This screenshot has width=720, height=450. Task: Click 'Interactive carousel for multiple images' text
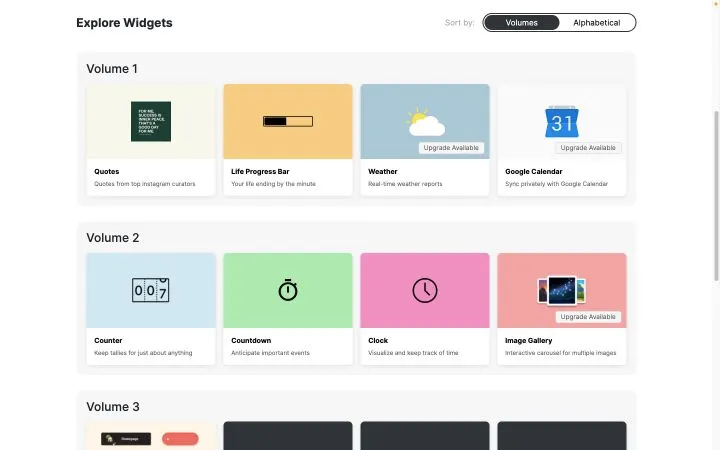tap(560, 353)
